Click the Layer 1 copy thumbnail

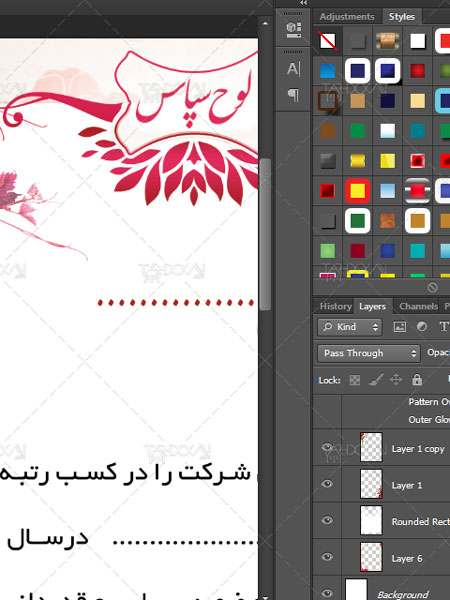tap(371, 447)
